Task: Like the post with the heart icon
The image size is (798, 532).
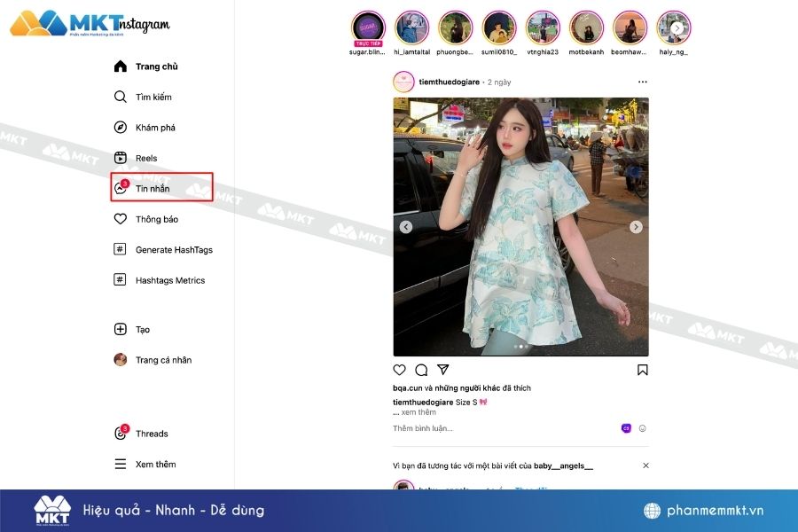Action: 400,370
